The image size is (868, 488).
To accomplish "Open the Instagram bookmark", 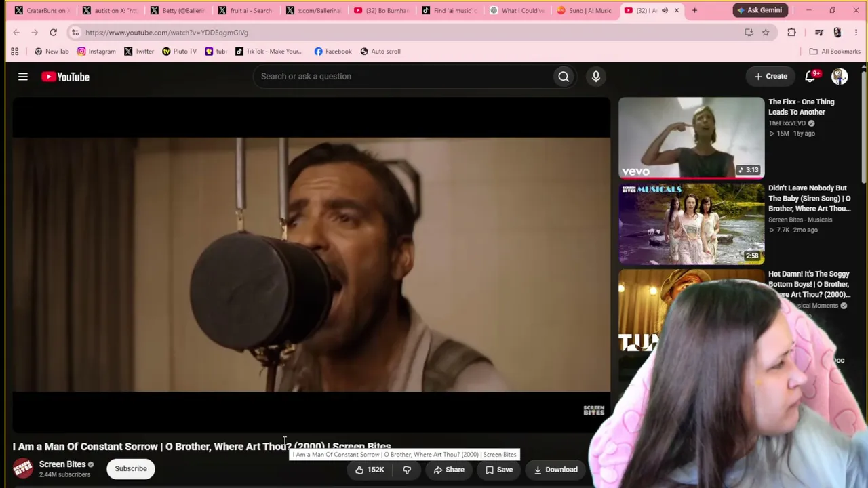I will click(x=96, y=51).
